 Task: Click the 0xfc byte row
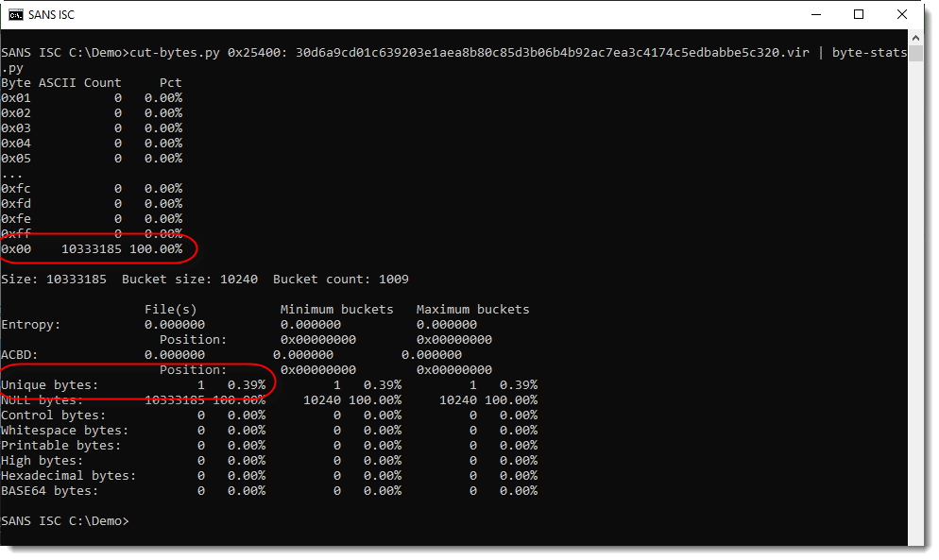click(x=92, y=188)
